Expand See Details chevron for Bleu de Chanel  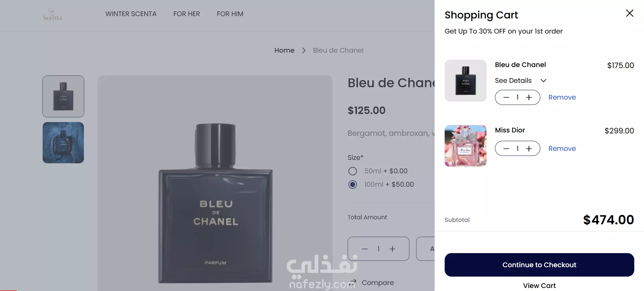click(544, 81)
